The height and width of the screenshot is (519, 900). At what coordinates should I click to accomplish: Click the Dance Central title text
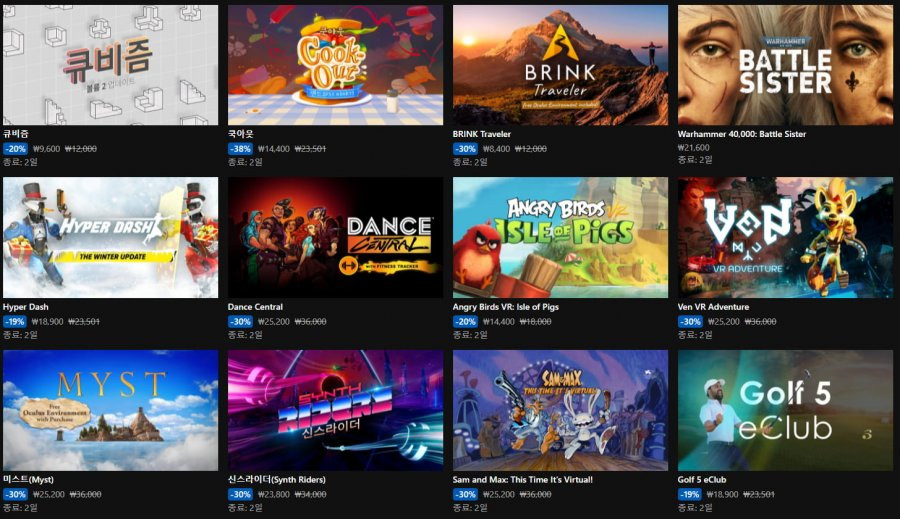pyautogui.click(x=255, y=307)
